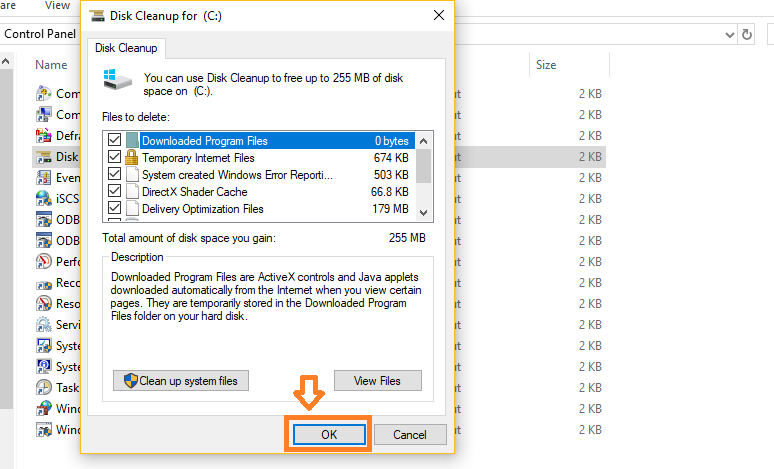Click the Disk Cleanup title bar icon
This screenshot has height=469, width=774.
pos(97,16)
